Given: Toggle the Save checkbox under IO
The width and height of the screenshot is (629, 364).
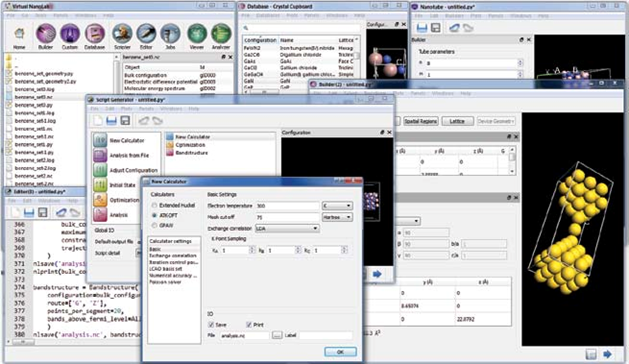Looking at the screenshot, I should (x=211, y=325).
